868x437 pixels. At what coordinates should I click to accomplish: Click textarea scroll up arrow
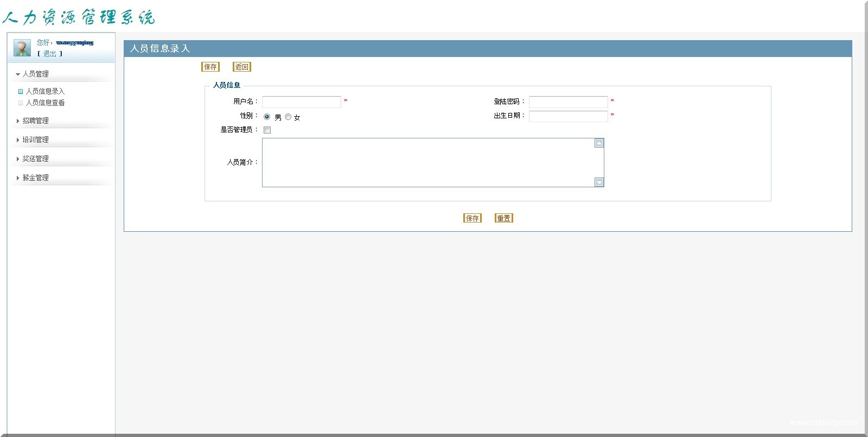599,143
